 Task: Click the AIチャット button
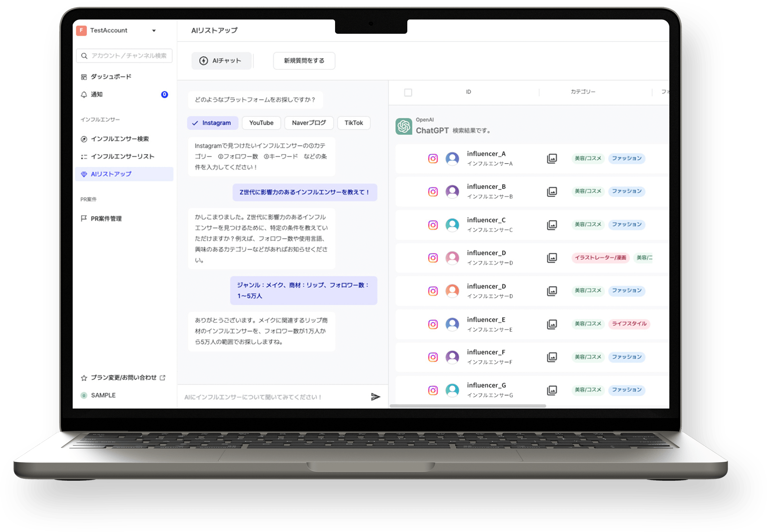tap(222, 61)
